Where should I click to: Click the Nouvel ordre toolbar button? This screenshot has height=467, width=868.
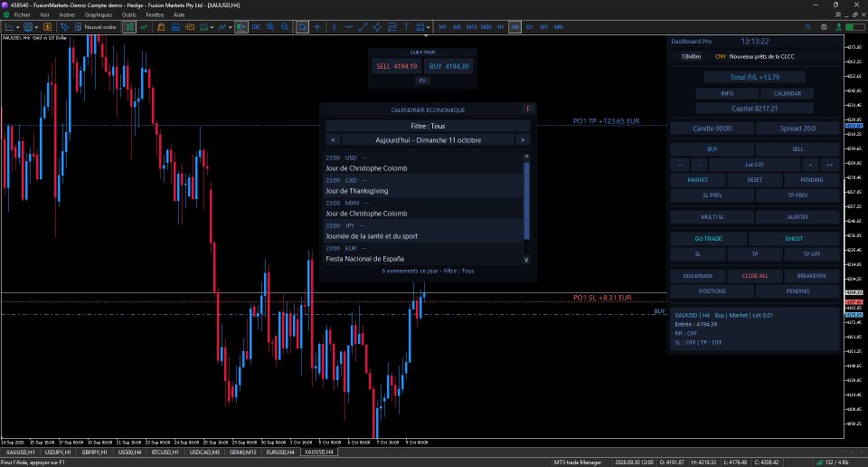pos(95,26)
